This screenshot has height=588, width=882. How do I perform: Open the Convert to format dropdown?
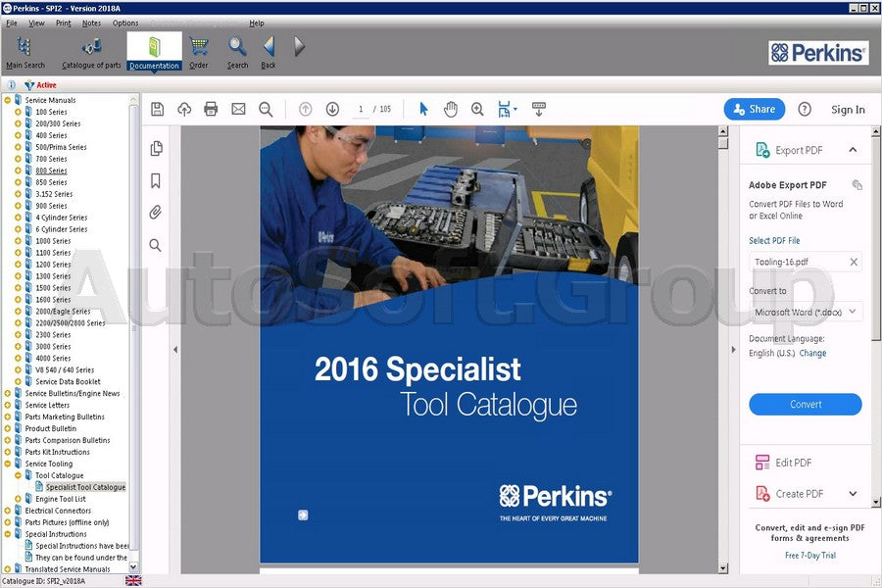(805, 312)
